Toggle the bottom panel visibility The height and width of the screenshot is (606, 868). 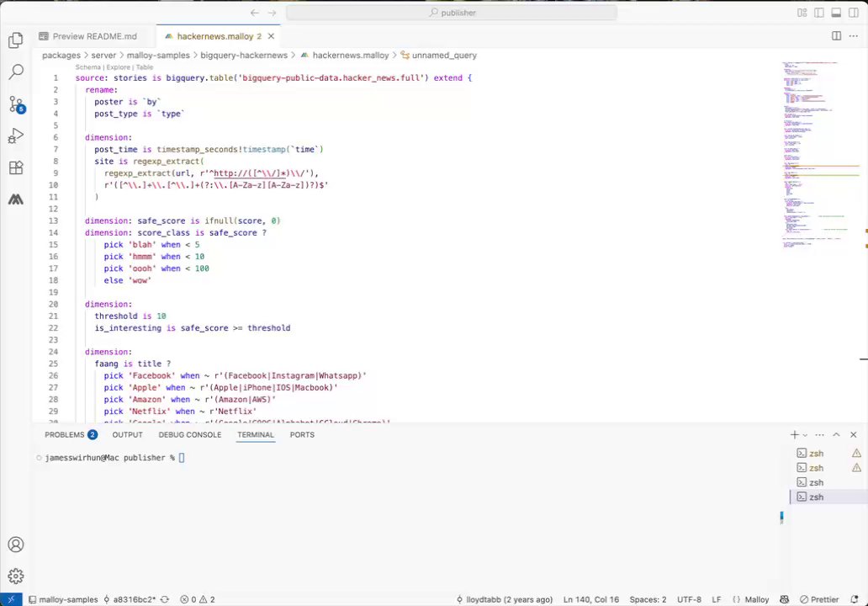(836, 13)
